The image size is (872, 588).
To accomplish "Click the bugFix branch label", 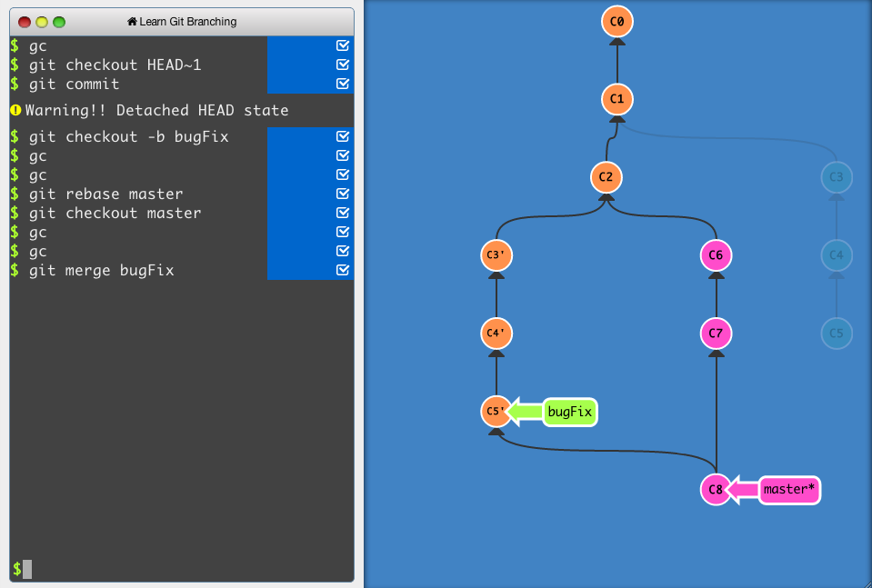I will pos(569,412).
